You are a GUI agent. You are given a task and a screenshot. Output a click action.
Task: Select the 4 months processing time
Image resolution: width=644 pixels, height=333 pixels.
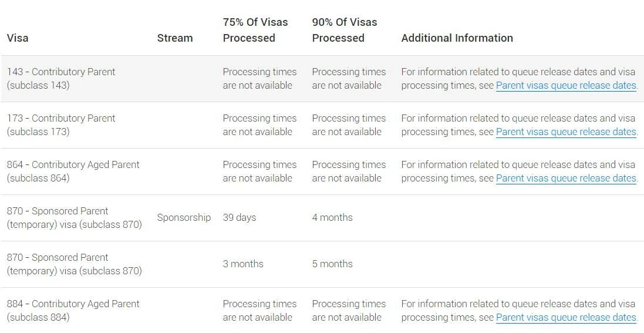point(332,217)
